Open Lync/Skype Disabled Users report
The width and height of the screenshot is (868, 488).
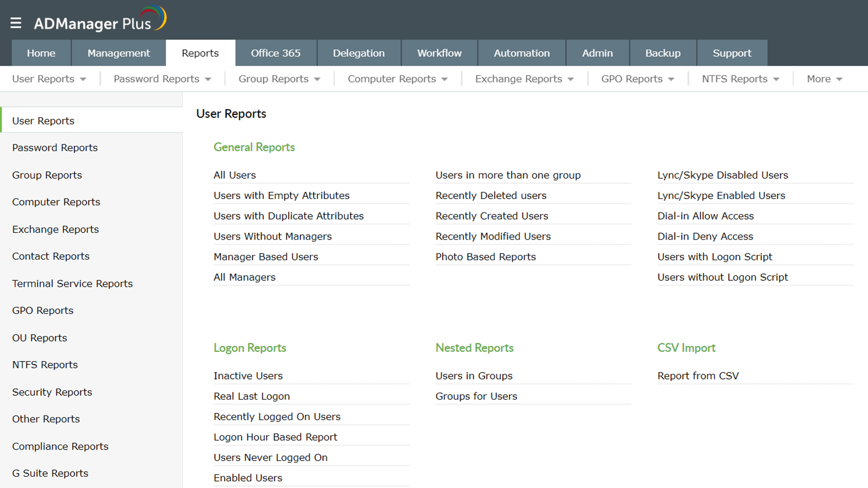point(723,175)
